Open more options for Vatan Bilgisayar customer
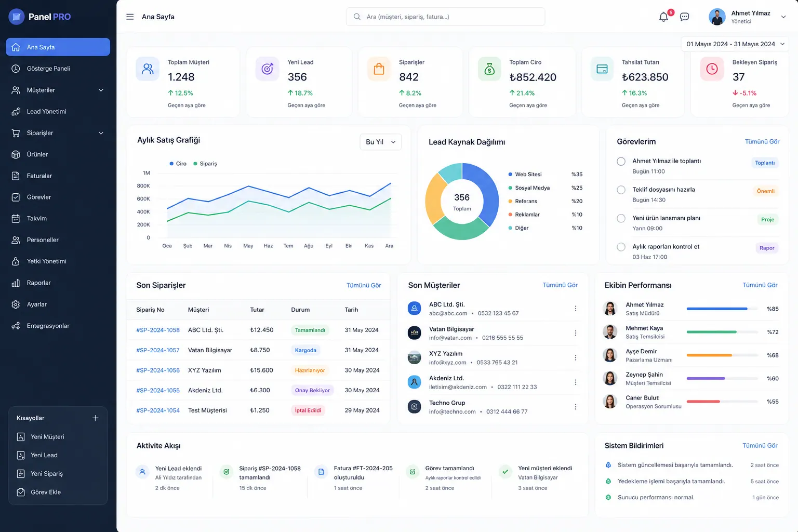Screen dimensions: 798x532 tap(576, 333)
